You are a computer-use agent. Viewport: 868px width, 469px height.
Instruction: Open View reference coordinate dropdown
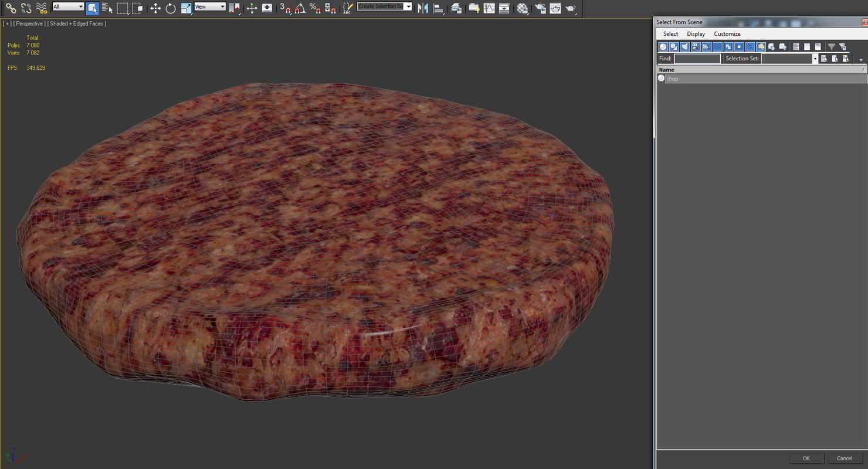pyautogui.click(x=210, y=6)
